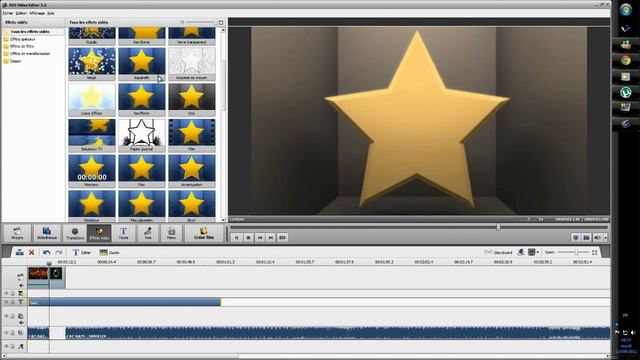640x360 pixels.
Task: Select Tous les effets vidéo folder
Action: (x=30, y=32)
